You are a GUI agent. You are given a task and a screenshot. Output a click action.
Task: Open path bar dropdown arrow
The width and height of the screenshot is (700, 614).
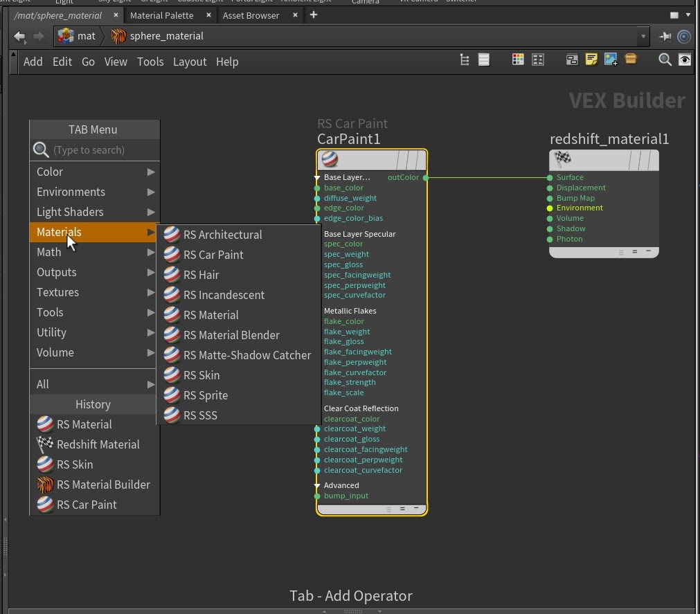pos(643,37)
